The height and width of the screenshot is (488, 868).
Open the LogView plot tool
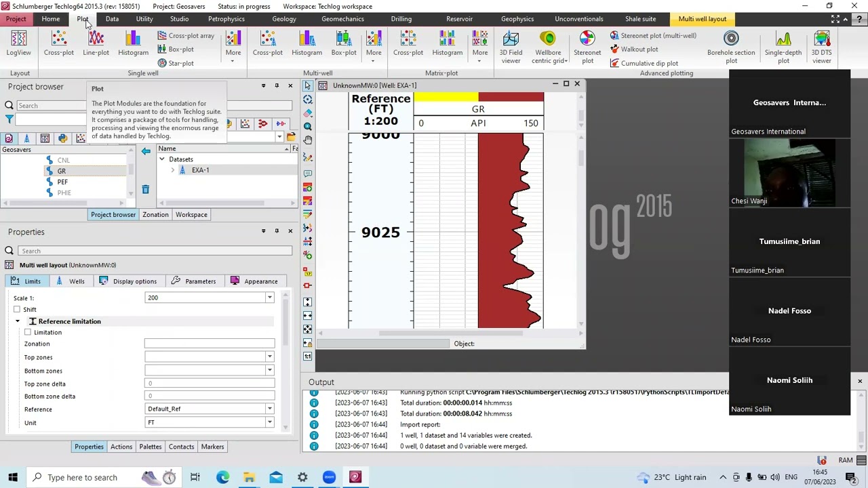tap(18, 43)
